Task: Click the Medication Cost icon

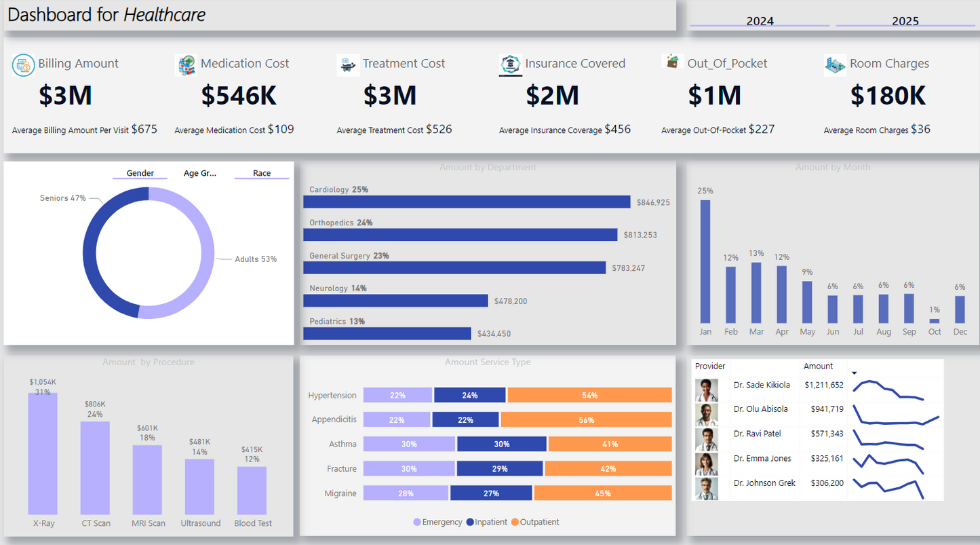Action: 186,65
